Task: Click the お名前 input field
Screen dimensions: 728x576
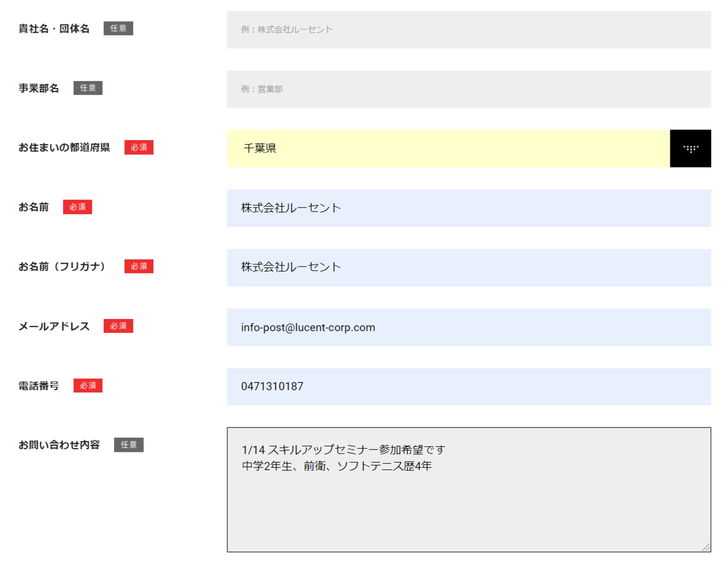Action: 469,208
